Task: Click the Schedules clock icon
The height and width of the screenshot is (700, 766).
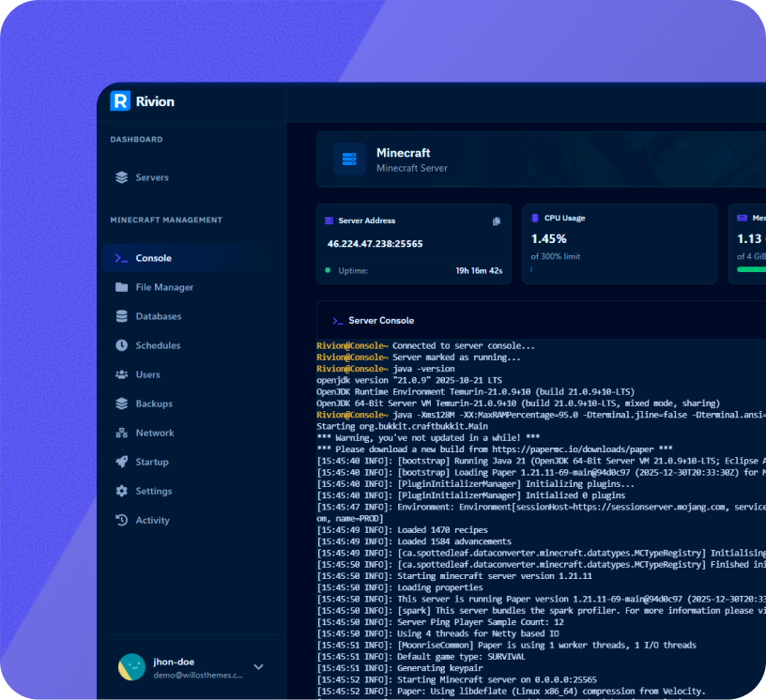Action: pos(122,345)
